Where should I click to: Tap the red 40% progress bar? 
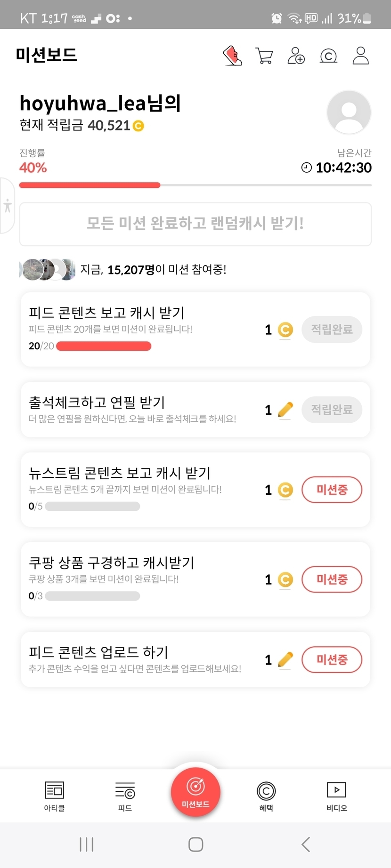[x=90, y=185]
